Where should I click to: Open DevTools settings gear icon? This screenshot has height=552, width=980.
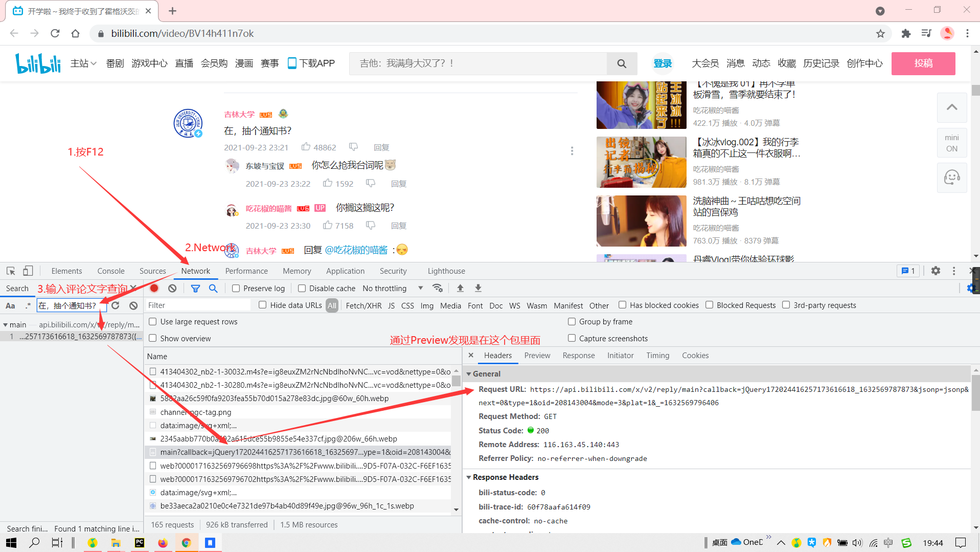(x=936, y=271)
